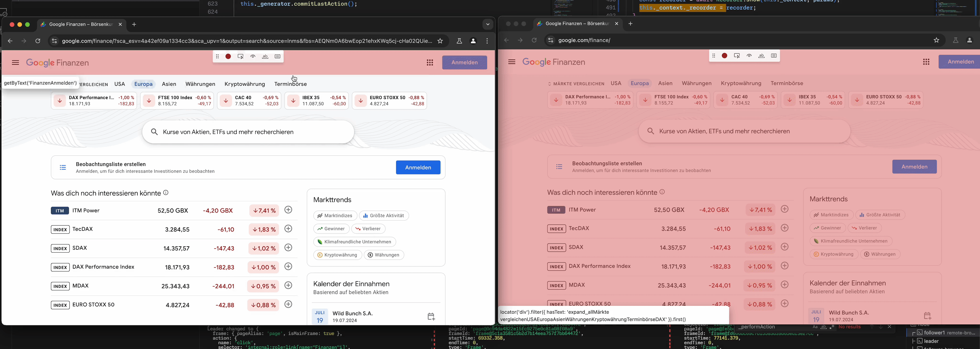Switch to Kryptowährung market tab in left window
The width and height of the screenshot is (980, 349).
click(245, 84)
